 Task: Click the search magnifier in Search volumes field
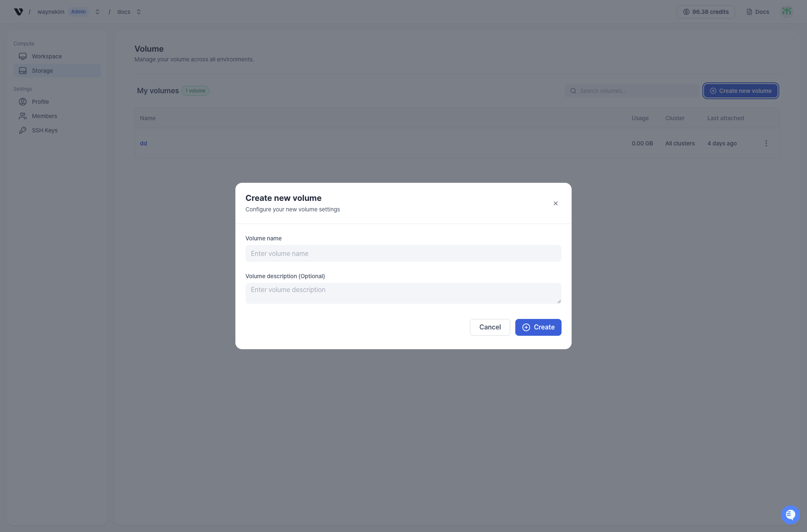coord(573,90)
